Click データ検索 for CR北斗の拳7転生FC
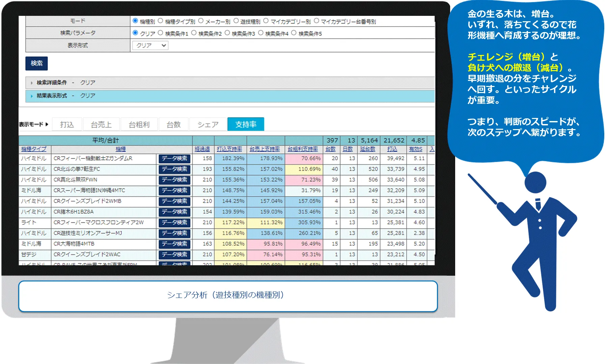The height and width of the screenshot is (364, 608). (174, 169)
